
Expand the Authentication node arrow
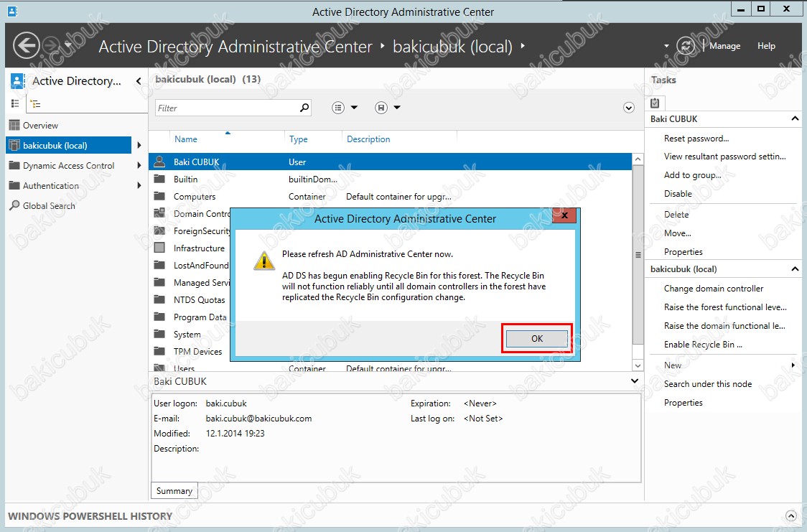click(x=139, y=185)
